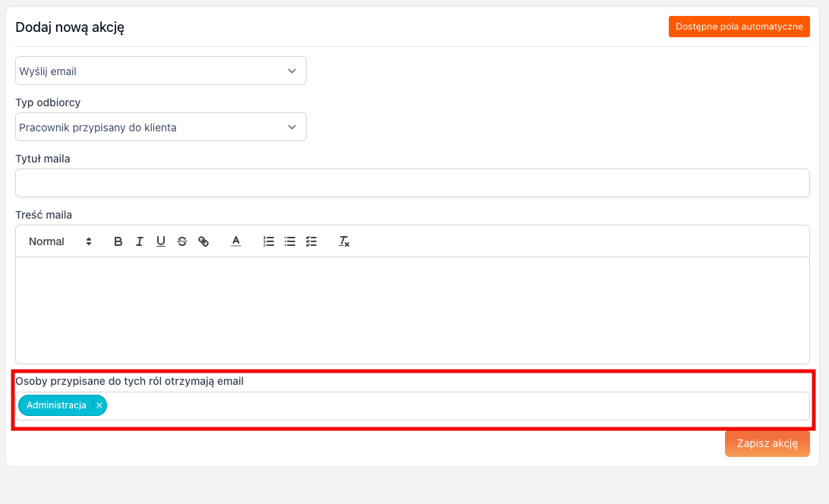Screen dimensions: 829x504
Task: Insert a hyperlink via the link icon
Action: coord(203,241)
